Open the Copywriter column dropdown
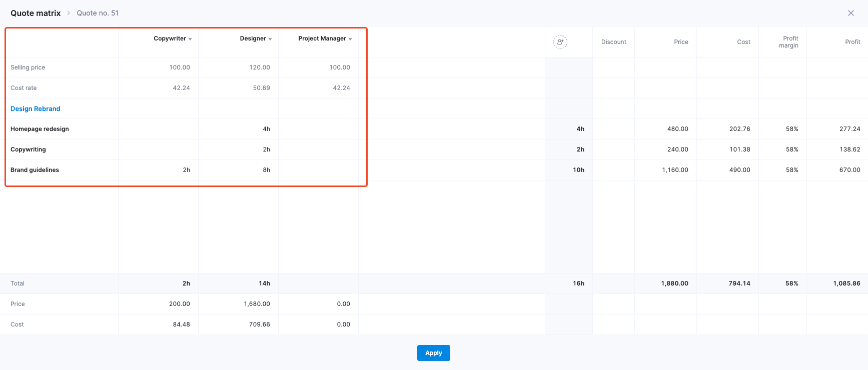868x370 pixels. (190, 39)
